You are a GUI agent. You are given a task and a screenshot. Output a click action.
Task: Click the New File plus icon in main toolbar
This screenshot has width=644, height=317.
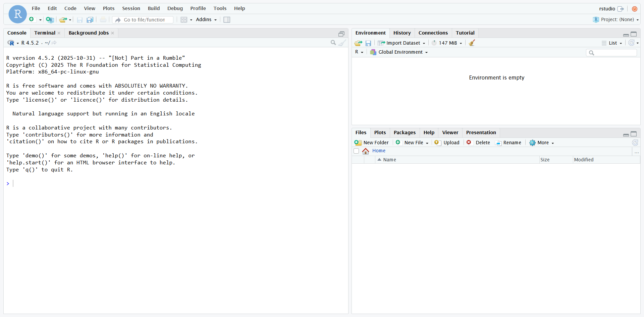(32, 19)
